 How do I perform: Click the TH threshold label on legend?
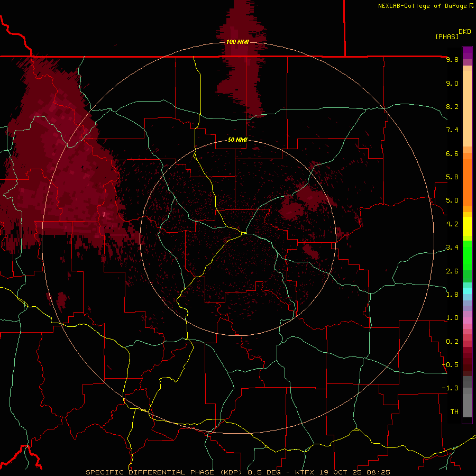pyautogui.click(x=454, y=412)
